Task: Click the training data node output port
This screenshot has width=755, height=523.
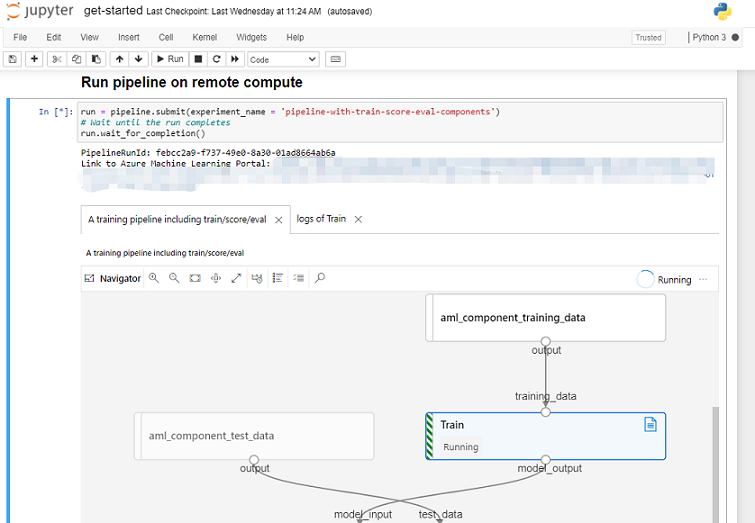Action: pos(546,341)
